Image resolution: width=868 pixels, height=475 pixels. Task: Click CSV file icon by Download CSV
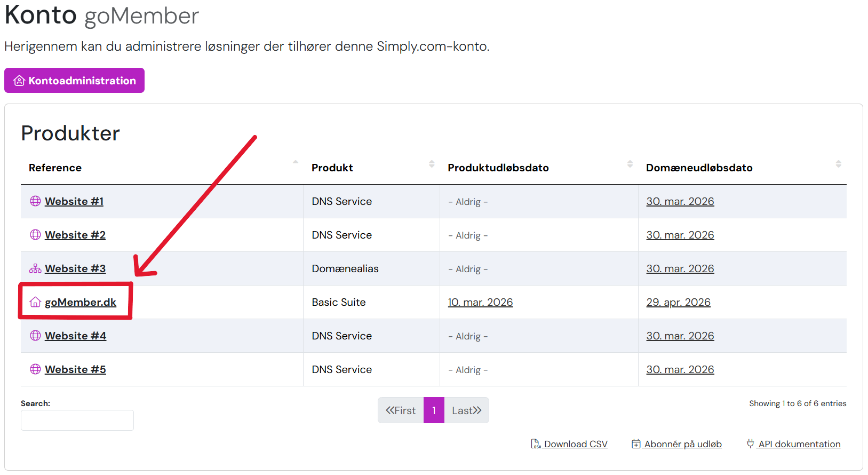tap(536, 444)
